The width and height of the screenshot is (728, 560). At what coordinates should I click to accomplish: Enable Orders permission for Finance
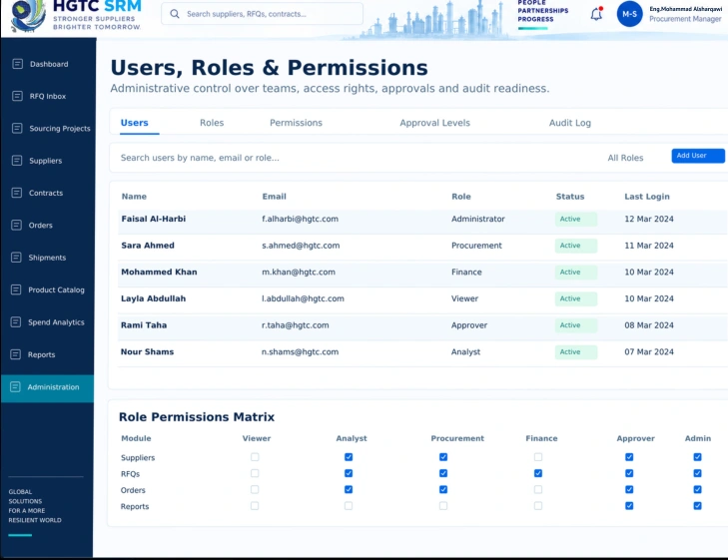(538, 489)
